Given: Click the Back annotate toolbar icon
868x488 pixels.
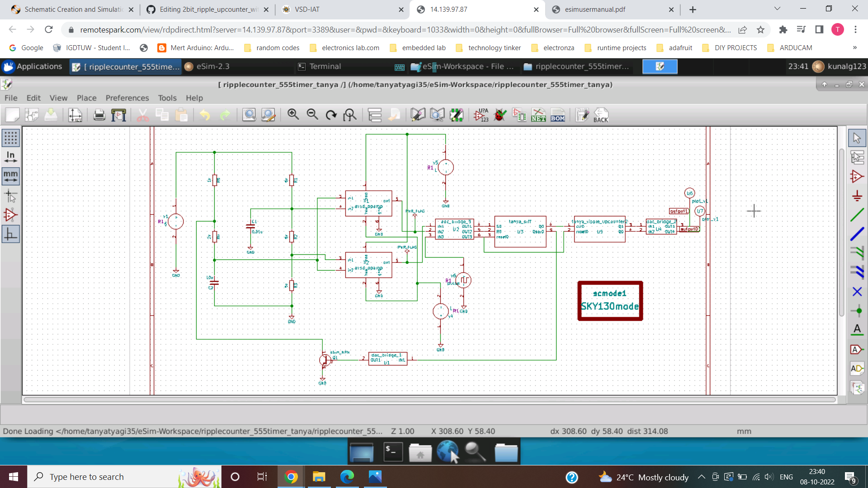Looking at the screenshot, I should (601, 115).
